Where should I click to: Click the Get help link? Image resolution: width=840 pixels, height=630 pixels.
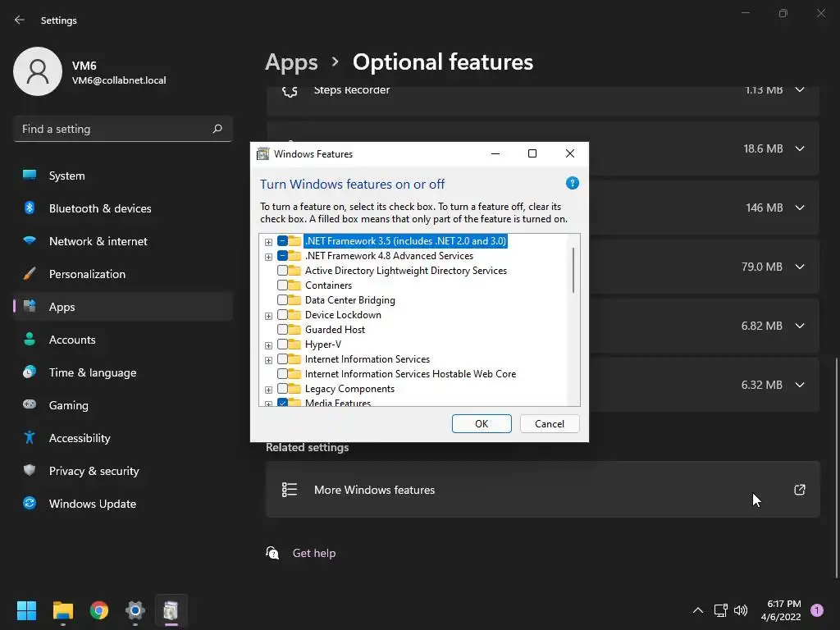click(314, 553)
